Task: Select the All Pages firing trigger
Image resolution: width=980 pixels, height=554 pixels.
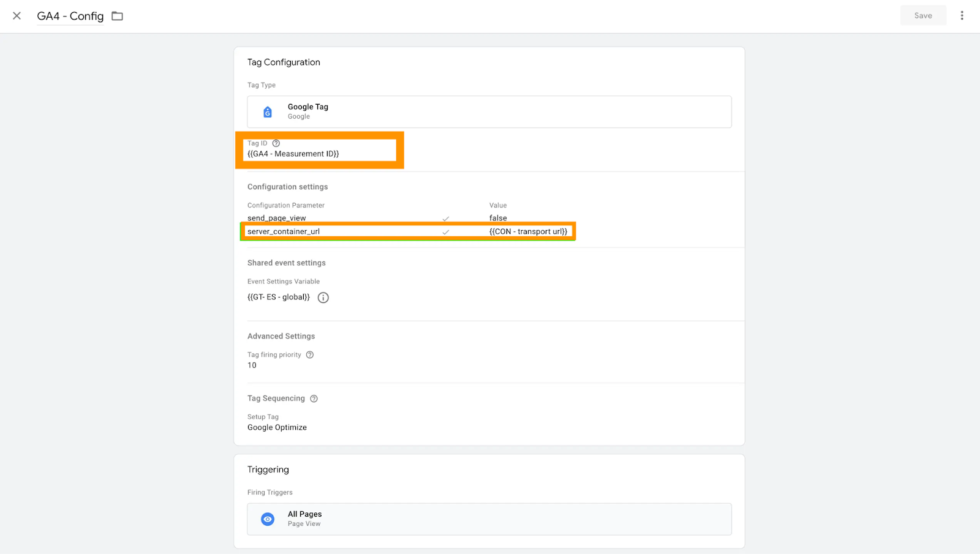Action: pos(489,518)
